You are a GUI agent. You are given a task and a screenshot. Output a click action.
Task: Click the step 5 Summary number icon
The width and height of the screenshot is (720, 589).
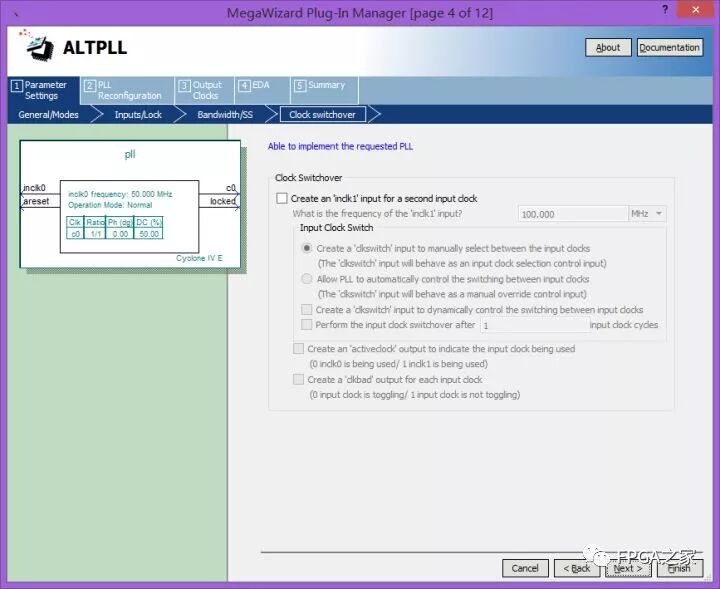[299, 86]
